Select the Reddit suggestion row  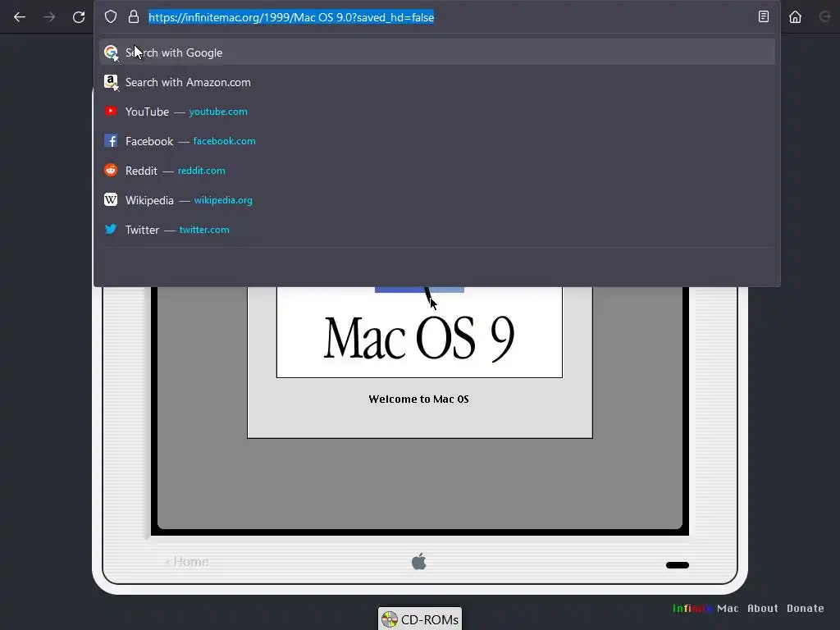(436, 171)
